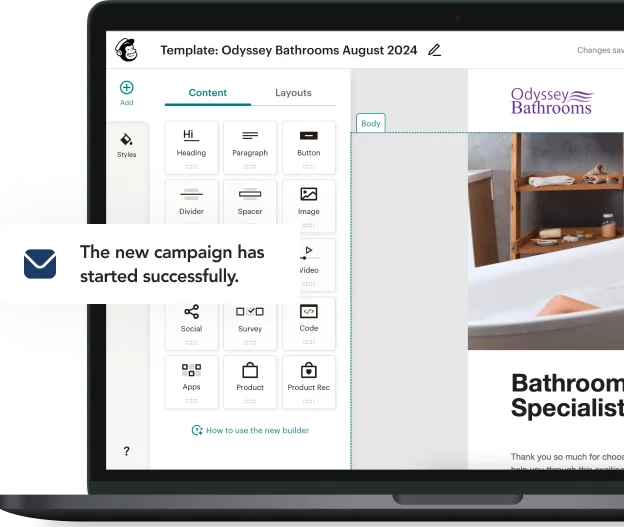Select the Heading content block

click(191, 148)
